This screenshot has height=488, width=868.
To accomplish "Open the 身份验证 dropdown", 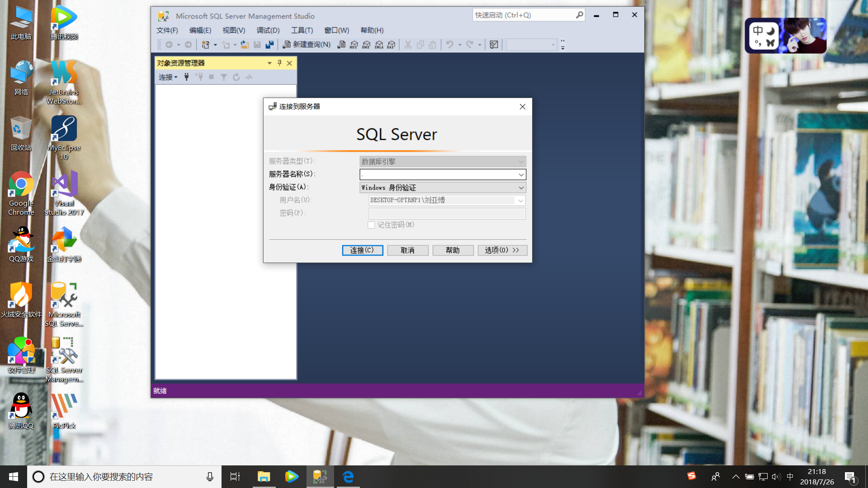I will tap(521, 188).
